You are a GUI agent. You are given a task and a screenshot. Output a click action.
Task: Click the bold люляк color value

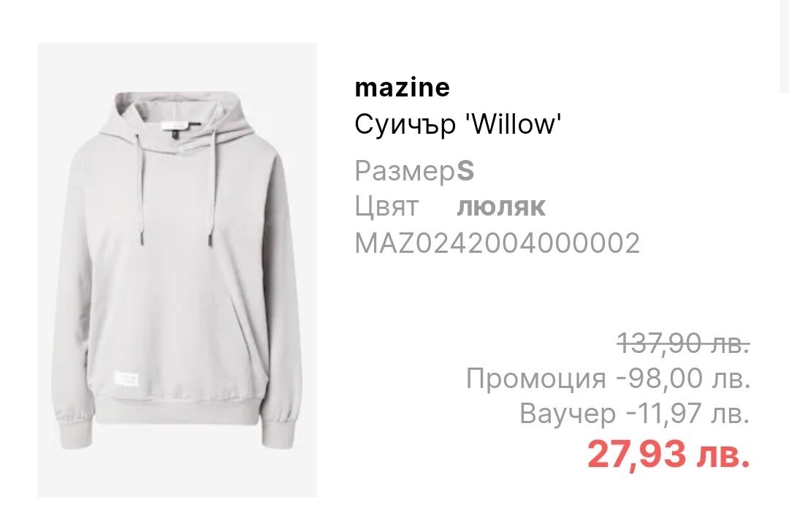[x=501, y=208]
